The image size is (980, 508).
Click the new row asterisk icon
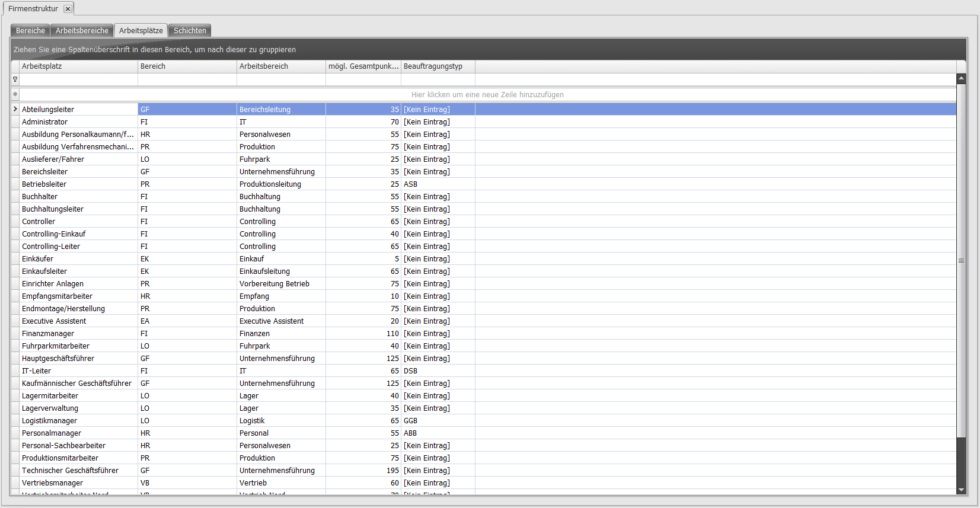pos(15,94)
